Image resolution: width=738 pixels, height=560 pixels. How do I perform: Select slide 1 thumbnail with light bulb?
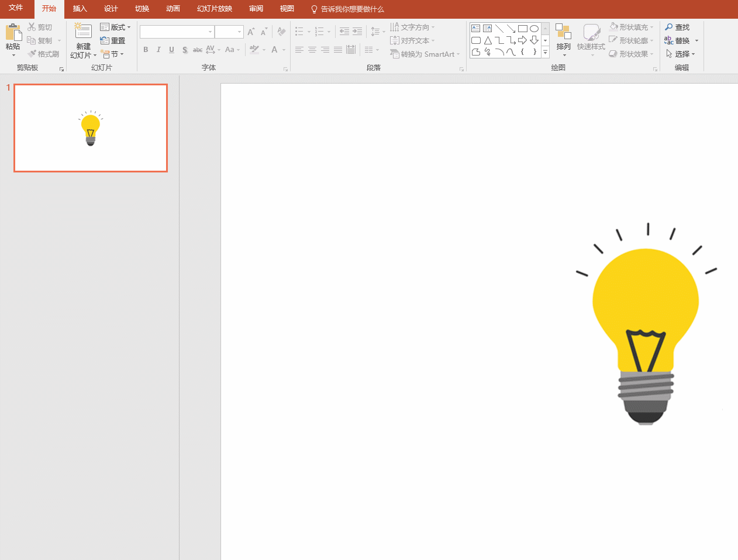coord(91,128)
